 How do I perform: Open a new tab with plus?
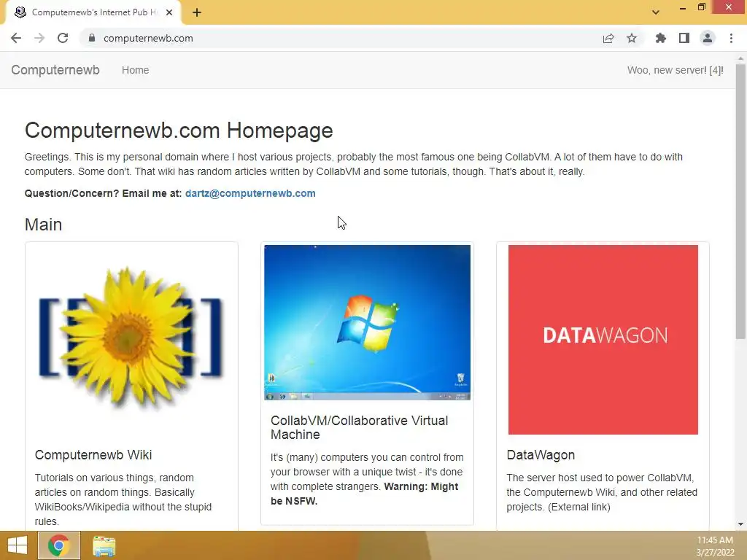point(197,12)
